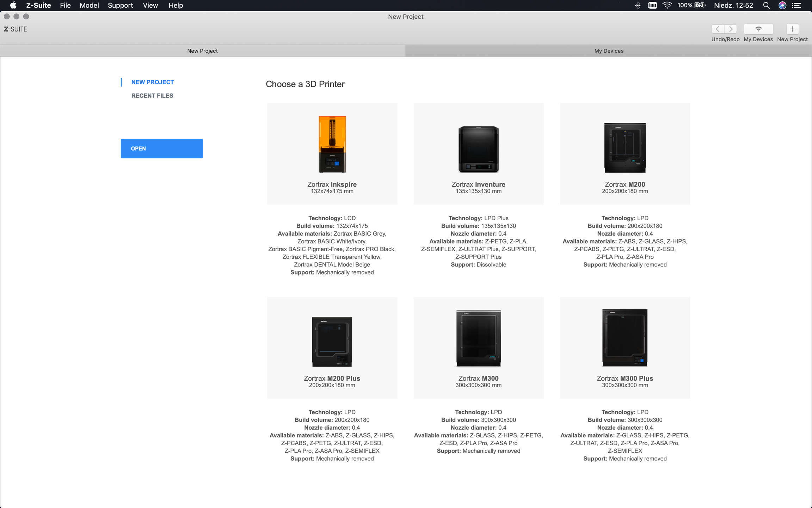Open the View menu
812x508 pixels.
tap(150, 5)
